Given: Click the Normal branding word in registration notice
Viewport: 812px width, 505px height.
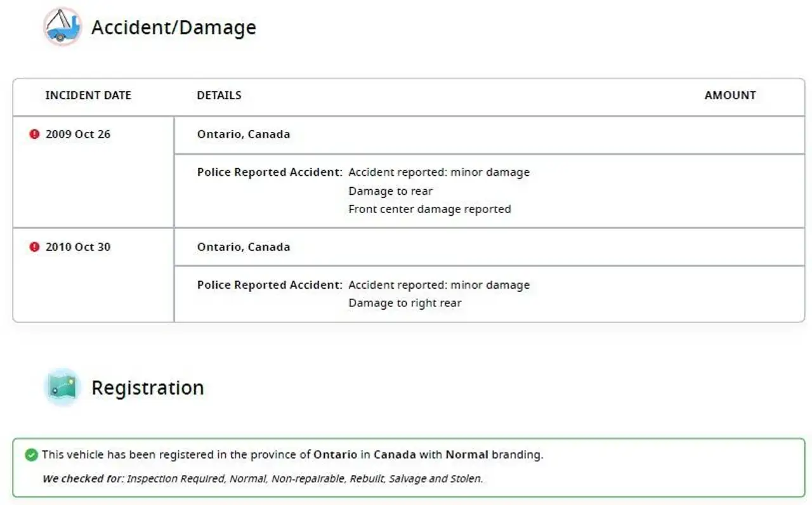Looking at the screenshot, I should click(467, 455).
